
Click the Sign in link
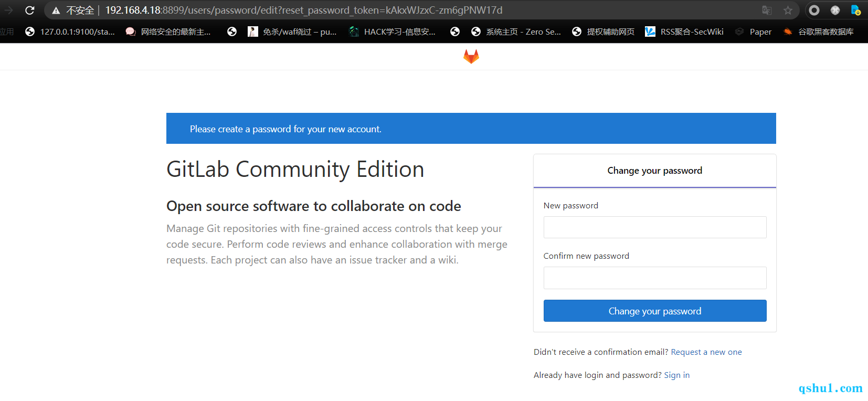coord(677,375)
